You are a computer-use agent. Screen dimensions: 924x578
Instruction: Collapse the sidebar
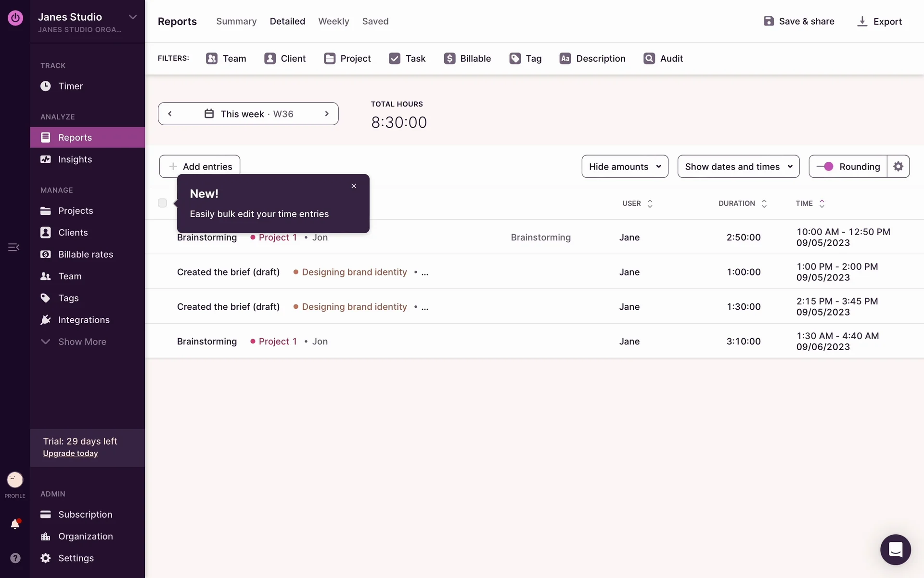[14, 247]
